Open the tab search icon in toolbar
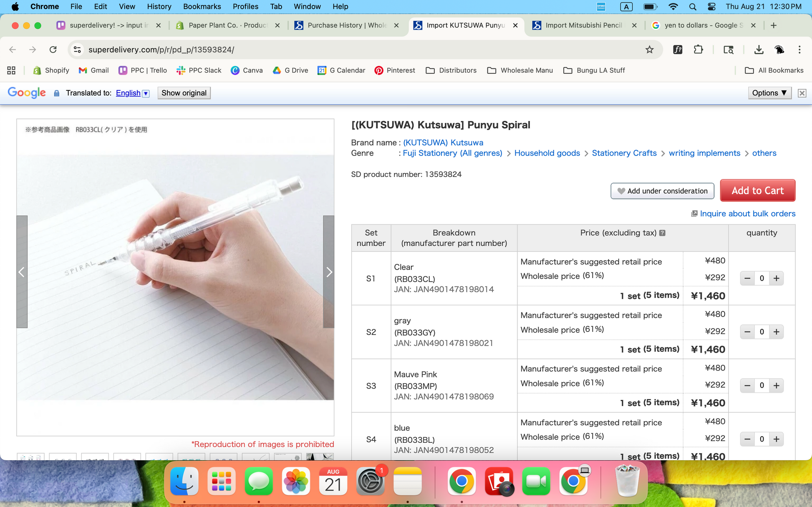The height and width of the screenshot is (507, 812). click(x=728, y=50)
